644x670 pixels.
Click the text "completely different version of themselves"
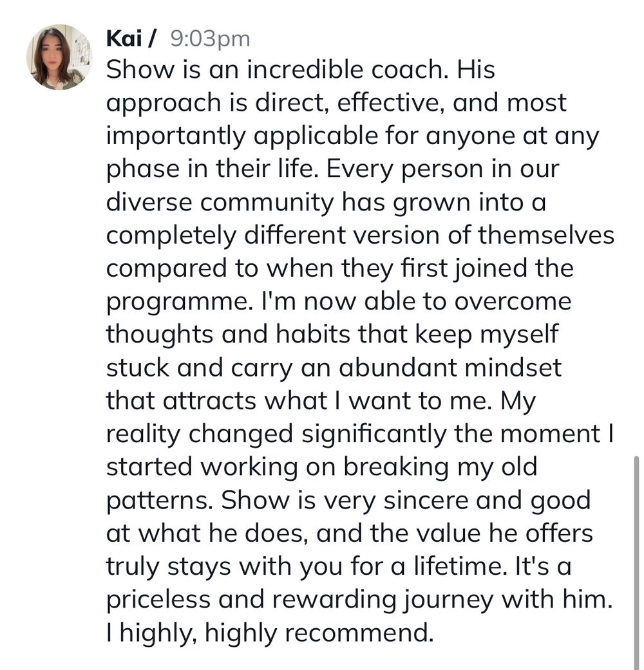pyautogui.click(x=359, y=235)
